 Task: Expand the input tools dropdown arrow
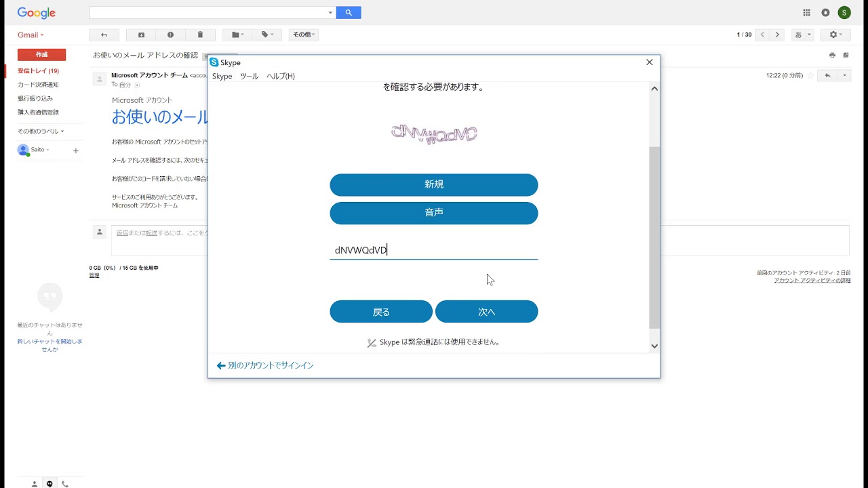pos(810,35)
